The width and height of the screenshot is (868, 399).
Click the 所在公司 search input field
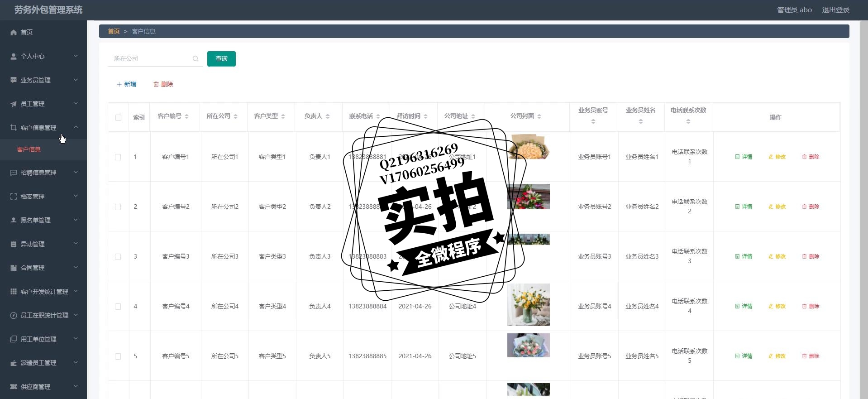click(155, 58)
